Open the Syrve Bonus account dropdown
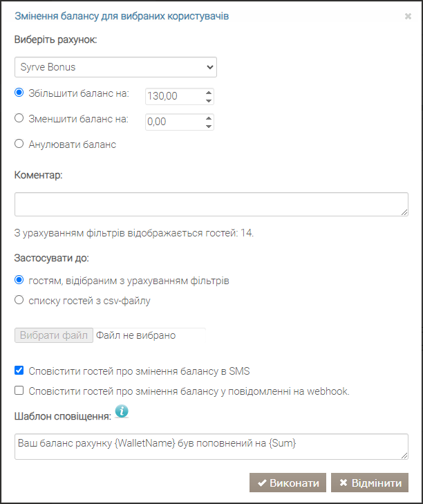This screenshot has width=423, height=504. pyautogui.click(x=115, y=67)
